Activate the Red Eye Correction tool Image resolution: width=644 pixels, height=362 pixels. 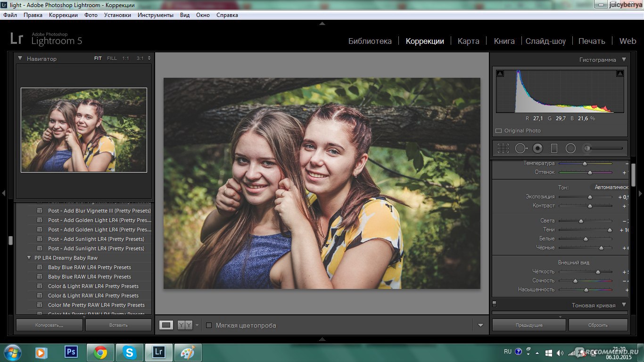tap(537, 148)
